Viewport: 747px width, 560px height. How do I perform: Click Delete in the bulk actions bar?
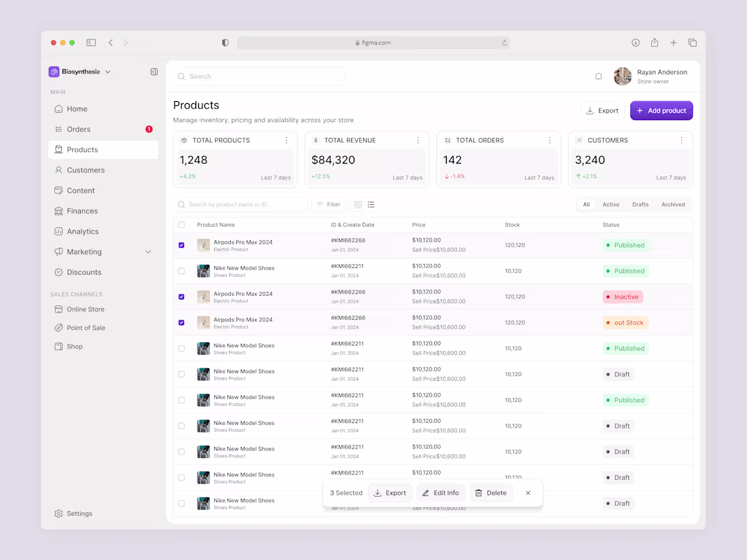pos(491,493)
